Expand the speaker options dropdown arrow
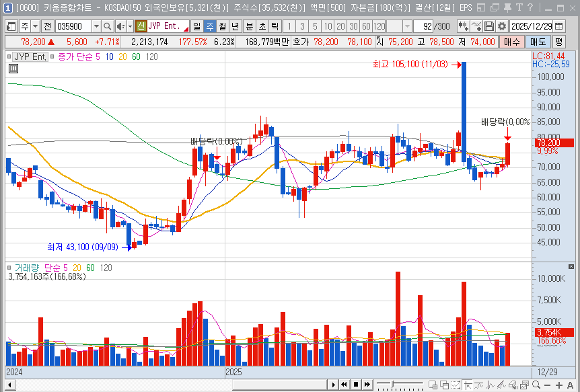The height and width of the screenshot is (392, 580). coord(131,26)
